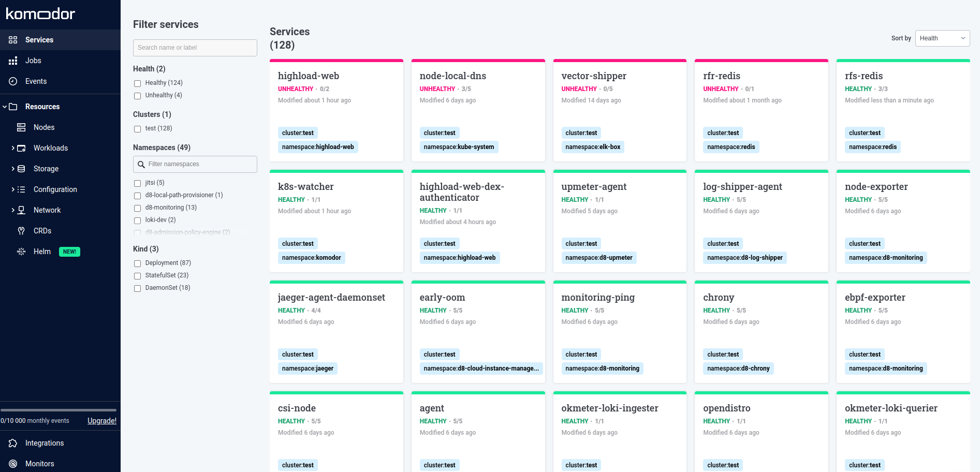This screenshot has width=980, height=472.
Task: Focus the Search name or label field
Action: 195,48
